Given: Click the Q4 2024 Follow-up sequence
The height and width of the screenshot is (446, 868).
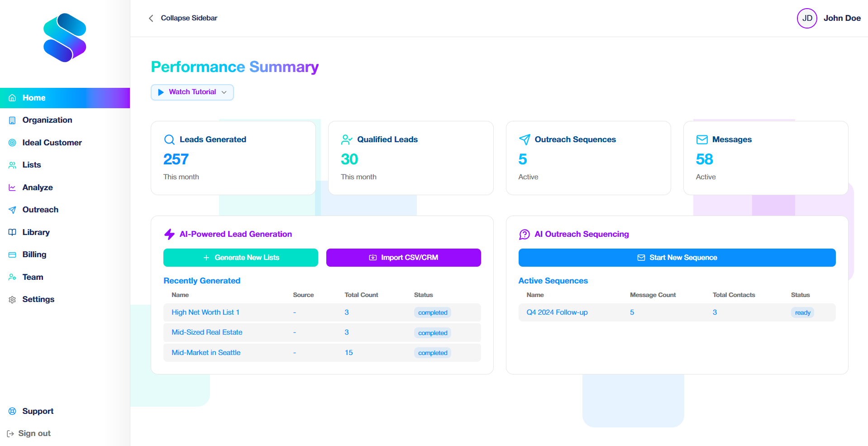Looking at the screenshot, I should click(x=556, y=312).
